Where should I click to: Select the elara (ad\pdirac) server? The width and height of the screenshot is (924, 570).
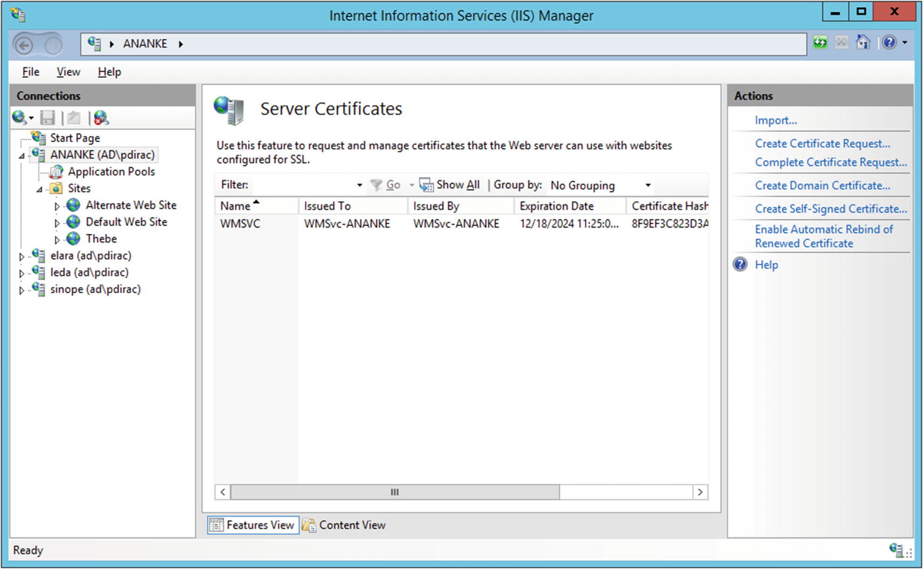pyautogui.click(x=91, y=256)
